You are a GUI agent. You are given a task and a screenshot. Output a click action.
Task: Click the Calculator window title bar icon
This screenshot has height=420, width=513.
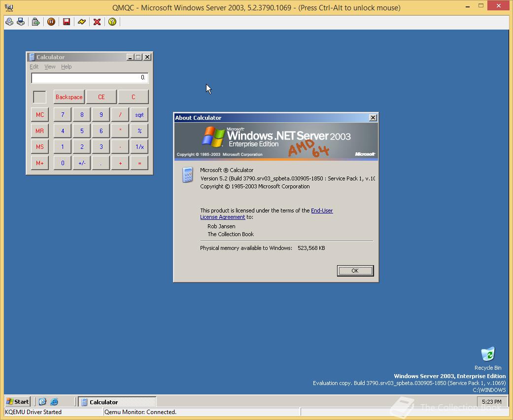pos(32,57)
